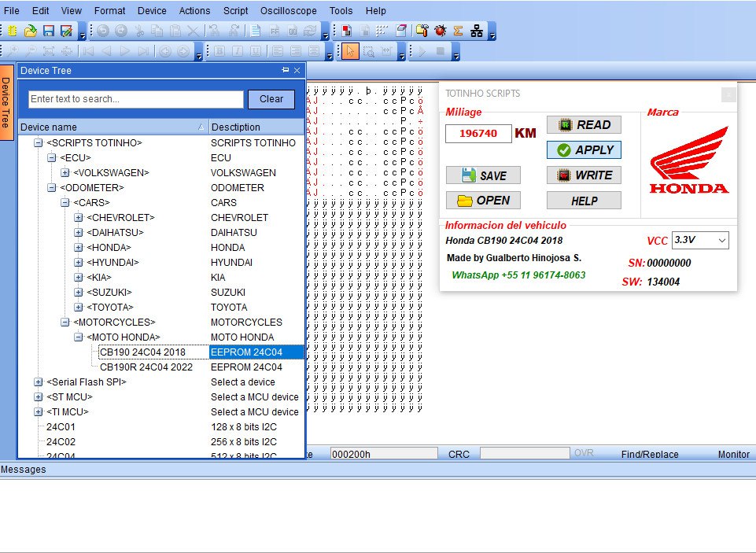Click the WRITE chip button
This screenshot has height=553, width=756.
pos(584,175)
